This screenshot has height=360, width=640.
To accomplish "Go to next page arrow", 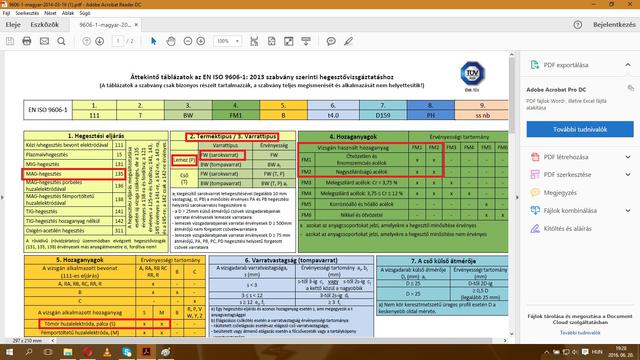I will pyautogui.click(x=100, y=41).
